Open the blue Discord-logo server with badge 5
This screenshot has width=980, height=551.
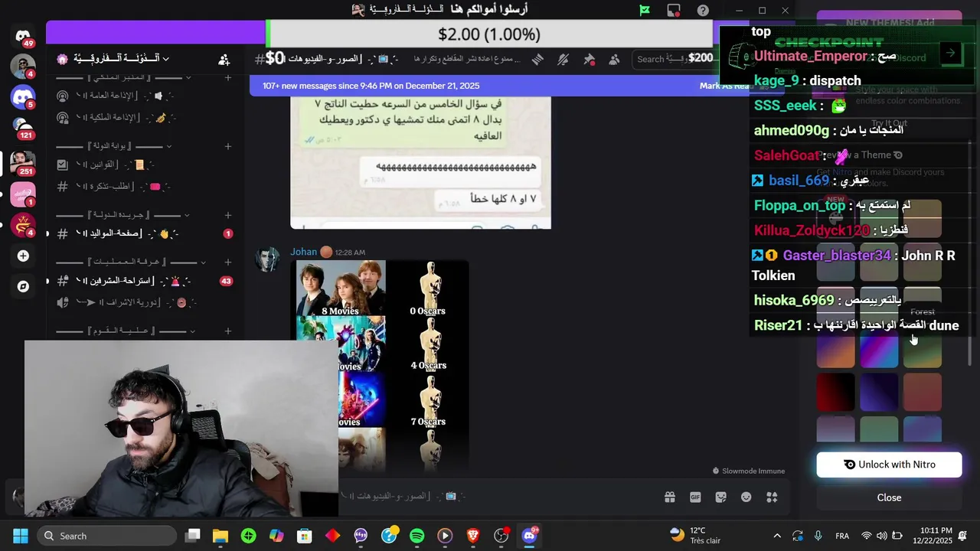[x=23, y=96]
